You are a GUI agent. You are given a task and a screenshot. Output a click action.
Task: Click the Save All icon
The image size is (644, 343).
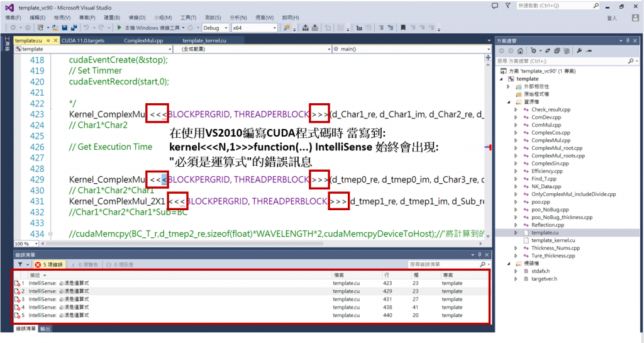74,28
